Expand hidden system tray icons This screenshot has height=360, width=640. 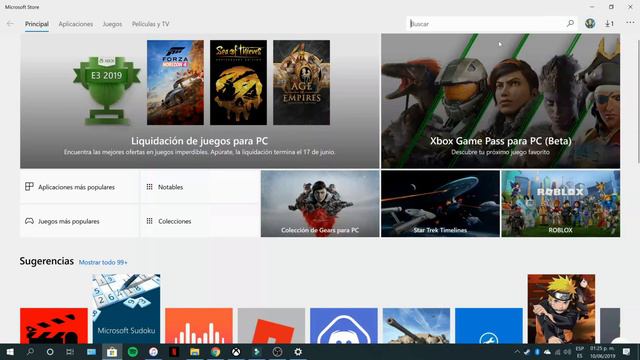pos(517,352)
